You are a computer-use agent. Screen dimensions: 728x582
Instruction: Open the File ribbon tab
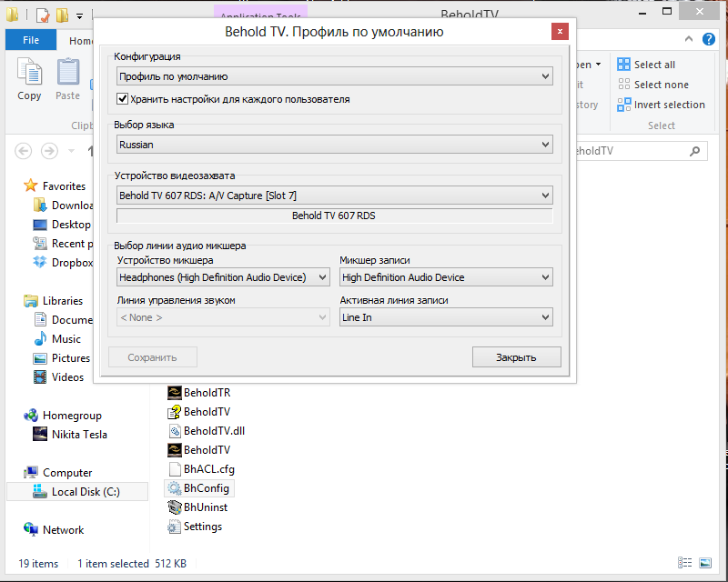pos(31,41)
